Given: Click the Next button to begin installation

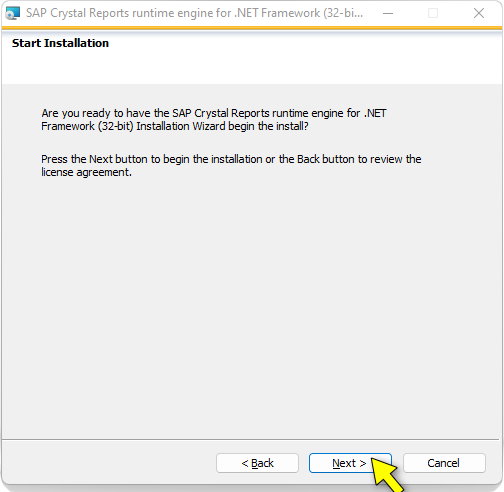Looking at the screenshot, I should (x=350, y=463).
